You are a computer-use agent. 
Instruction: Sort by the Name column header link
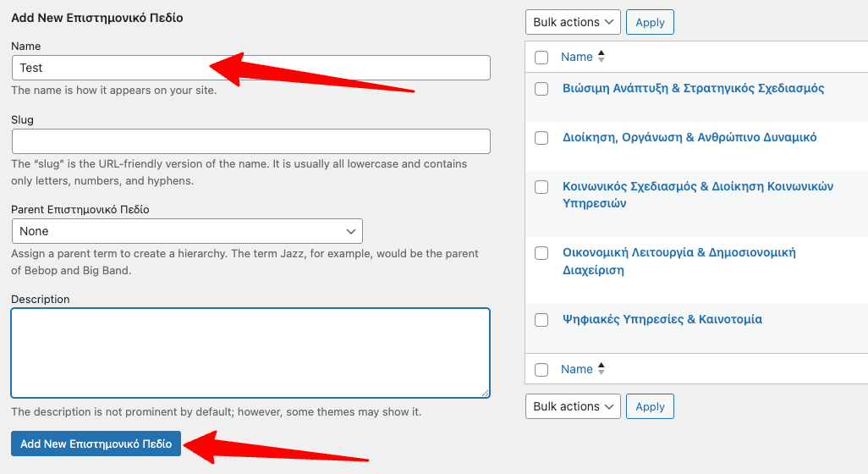pos(576,57)
